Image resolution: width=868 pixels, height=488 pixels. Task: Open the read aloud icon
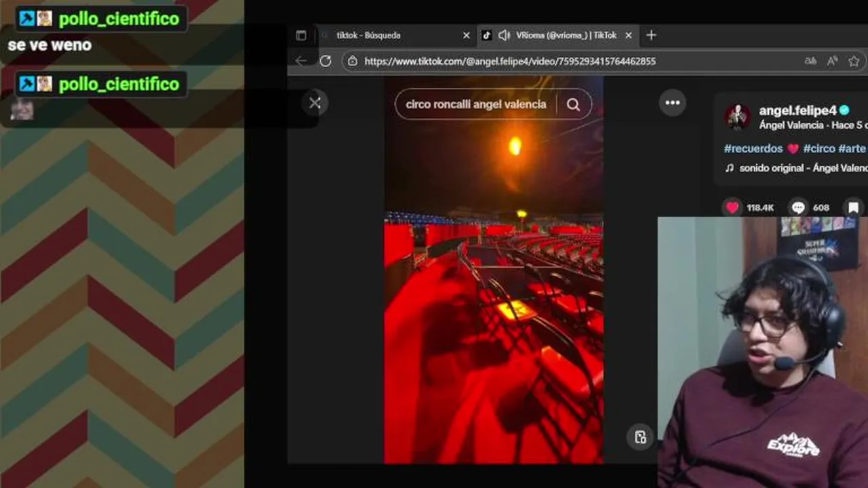(x=832, y=61)
